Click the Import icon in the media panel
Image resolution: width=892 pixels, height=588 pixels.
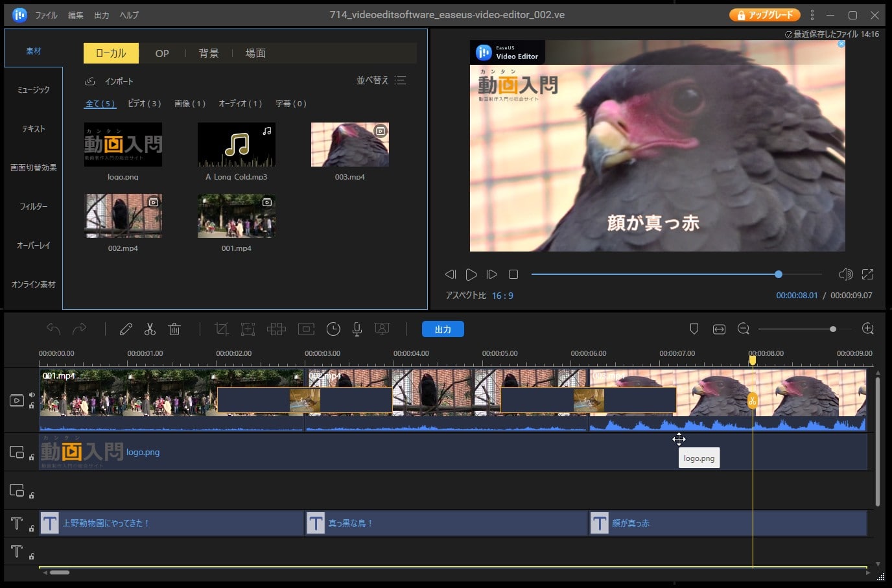click(90, 81)
